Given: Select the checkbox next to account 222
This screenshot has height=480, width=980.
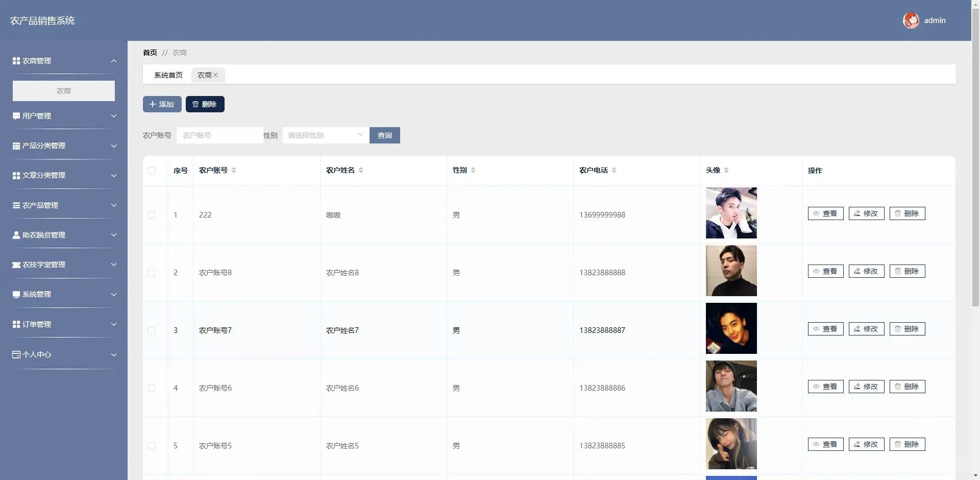Looking at the screenshot, I should point(152,215).
